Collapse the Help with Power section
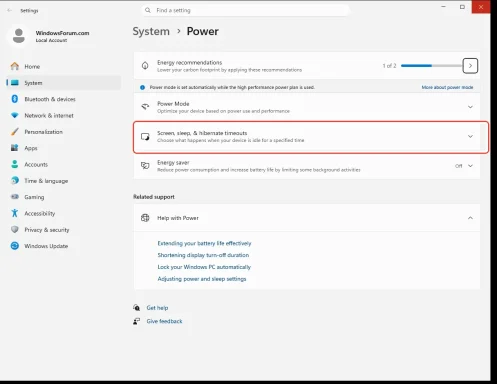Image resolution: width=497 pixels, height=384 pixels. coord(470,218)
